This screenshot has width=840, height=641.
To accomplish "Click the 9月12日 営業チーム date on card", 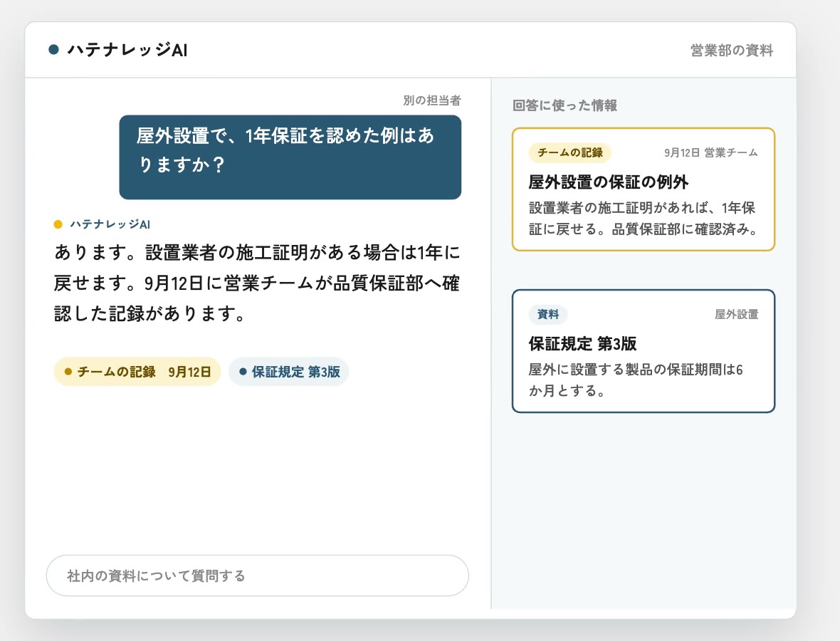I will tap(711, 152).
